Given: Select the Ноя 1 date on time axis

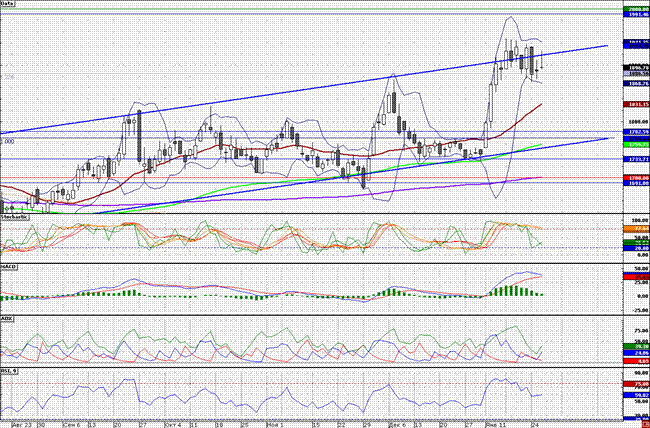Looking at the screenshot, I should [x=274, y=425].
